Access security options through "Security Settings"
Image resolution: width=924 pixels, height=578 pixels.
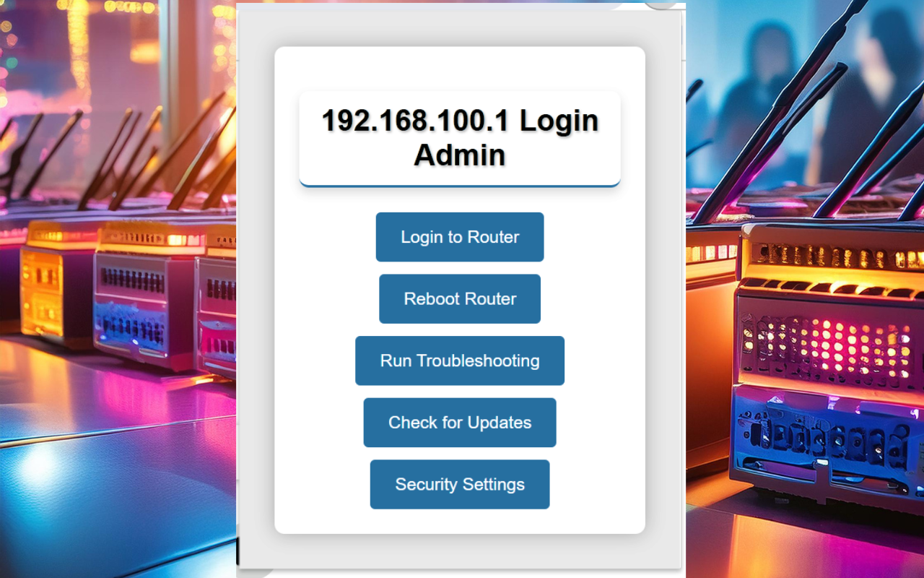[x=459, y=484]
